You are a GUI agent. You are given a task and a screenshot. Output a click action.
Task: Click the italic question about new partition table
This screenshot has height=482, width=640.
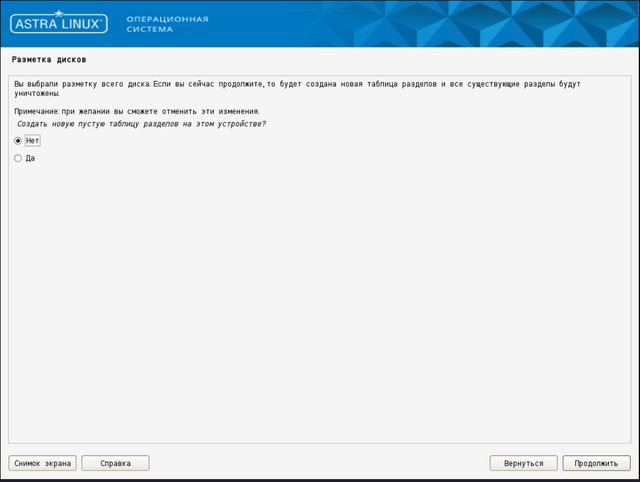(x=141, y=123)
